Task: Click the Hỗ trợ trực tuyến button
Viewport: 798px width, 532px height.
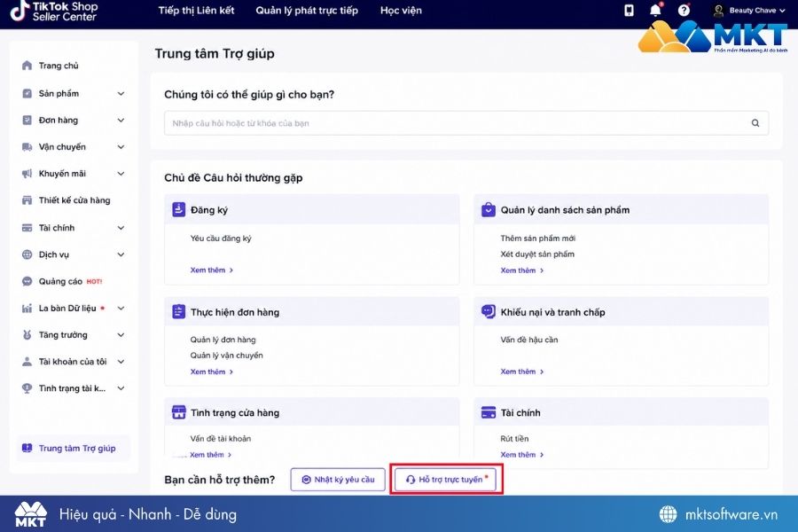Action: [446, 480]
